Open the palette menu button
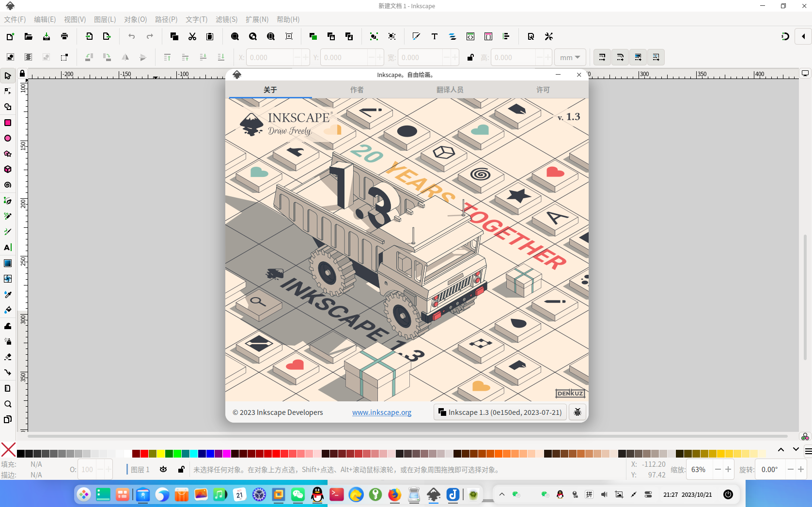 [808, 451]
